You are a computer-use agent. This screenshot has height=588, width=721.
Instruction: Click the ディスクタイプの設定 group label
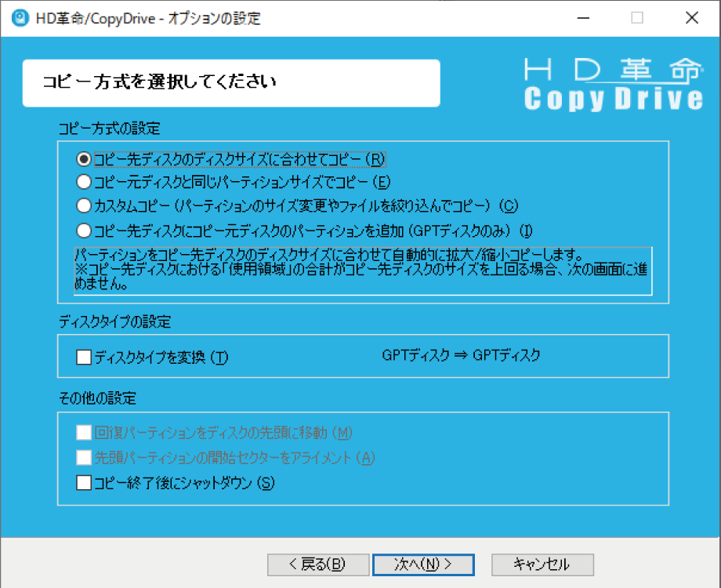coord(115,321)
